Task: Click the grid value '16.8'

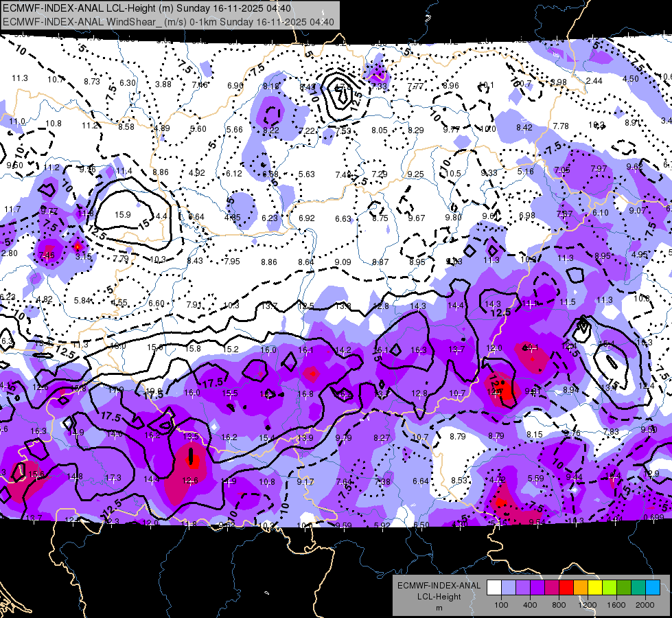Action: [x=305, y=393]
